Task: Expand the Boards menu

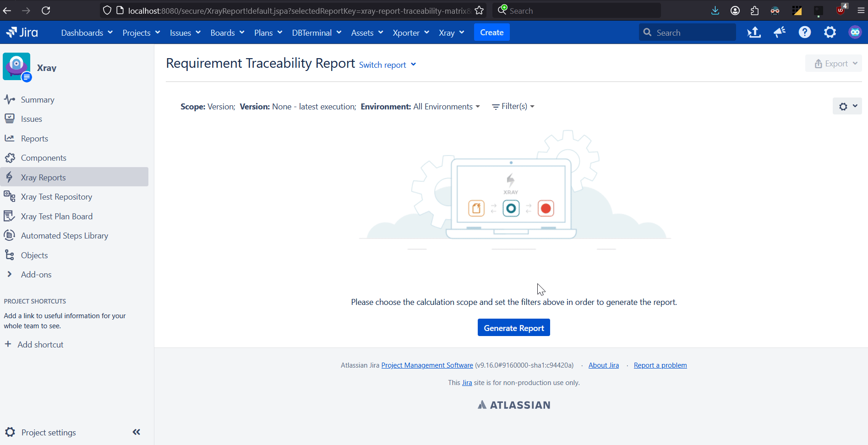Action: (x=227, y=33)
